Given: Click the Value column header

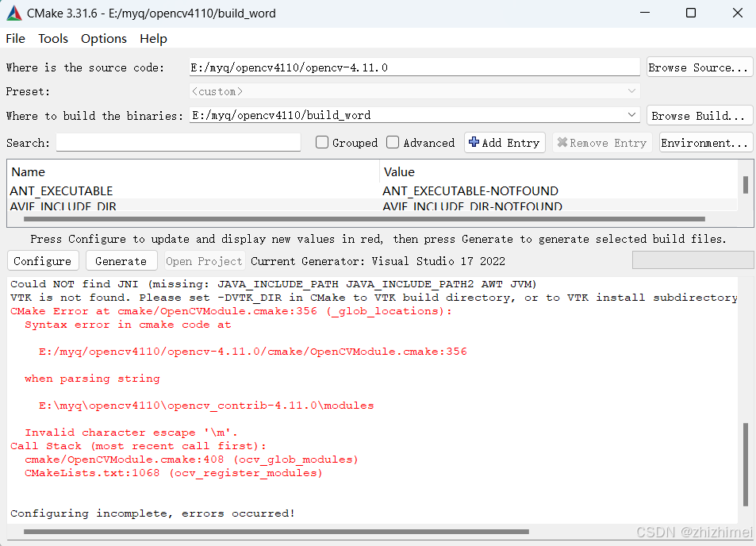Looking at the screenshot, I should point(399,172).
